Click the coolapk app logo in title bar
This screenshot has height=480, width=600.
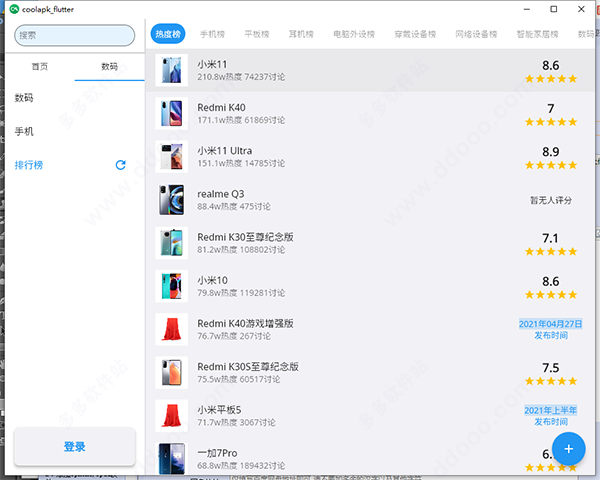14,9
